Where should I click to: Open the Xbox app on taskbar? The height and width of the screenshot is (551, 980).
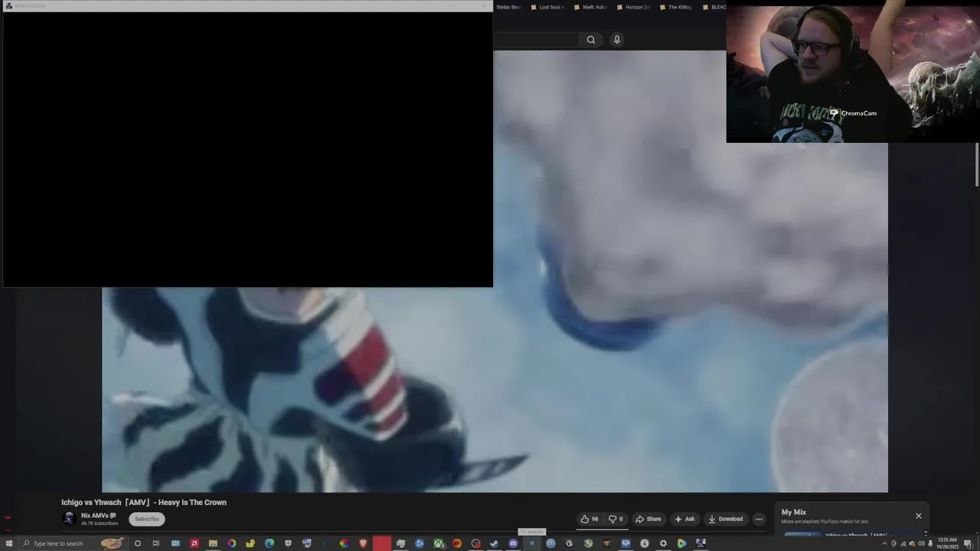439,543
